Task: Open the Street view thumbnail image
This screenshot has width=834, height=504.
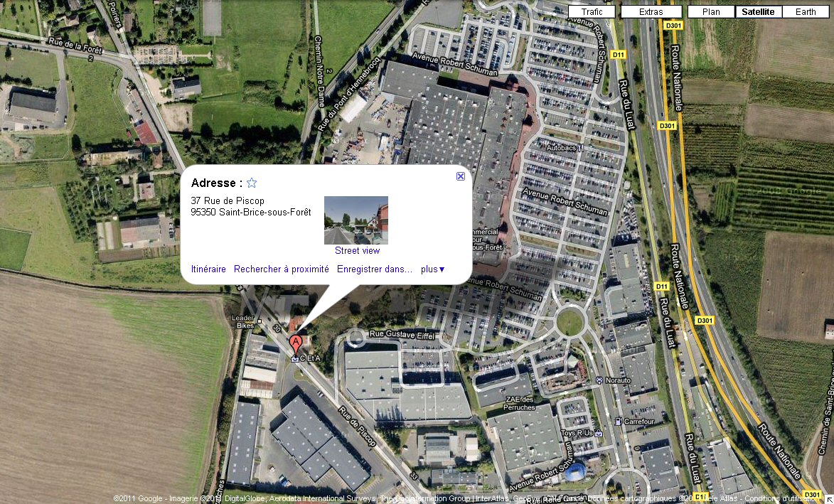Action: click(355, 220)
